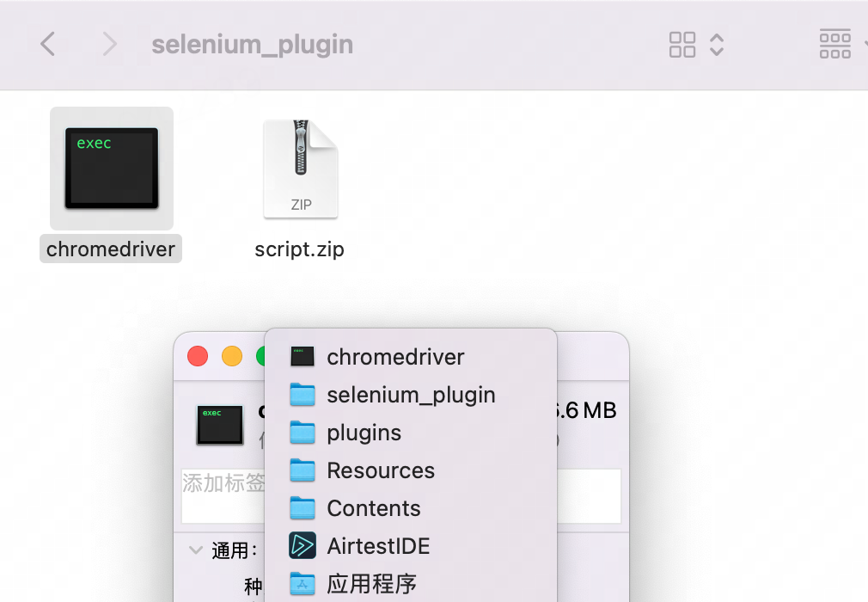
Task: Choose Resources folder in the path menu
Action: tap(411, 470)
